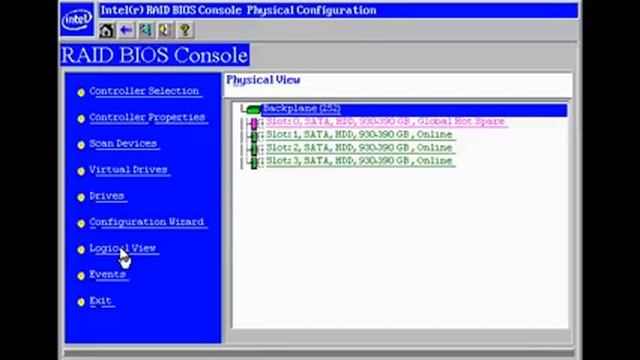Image resolution: width=640 pixels, height=360 pixels.
Task: Click the Home toolbar icon
Action: (x=107, y=31)
